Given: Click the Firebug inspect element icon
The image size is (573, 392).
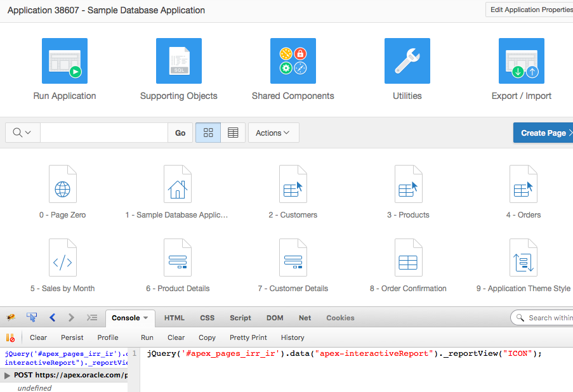Looking at the screenshot, I should pyautogui.click(x=32, y=318).
